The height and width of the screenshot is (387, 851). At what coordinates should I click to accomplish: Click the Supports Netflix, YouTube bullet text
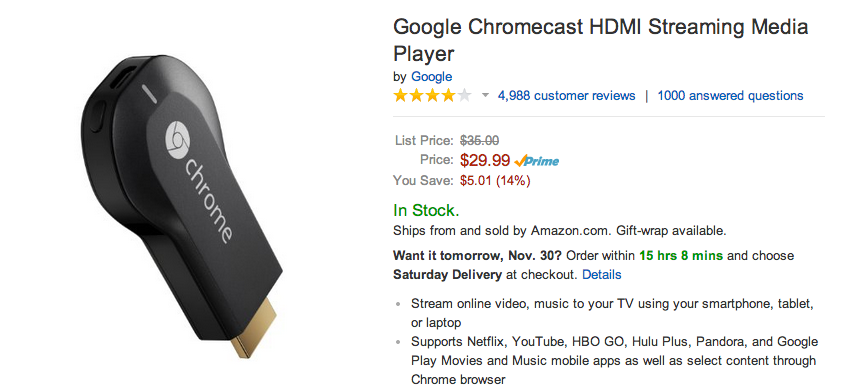(x=614, y=360)
